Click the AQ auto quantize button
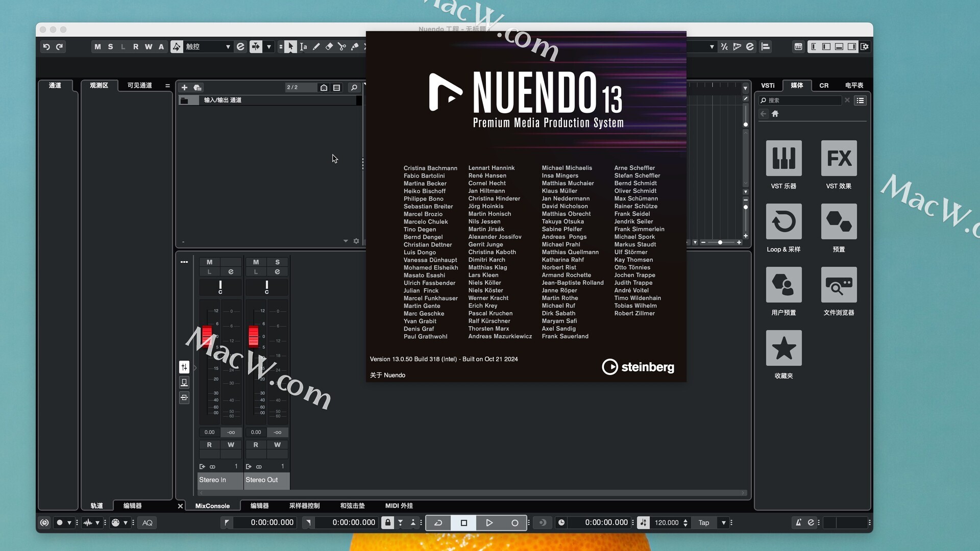Viewport: 980px width, 551px height. [148, 522]
